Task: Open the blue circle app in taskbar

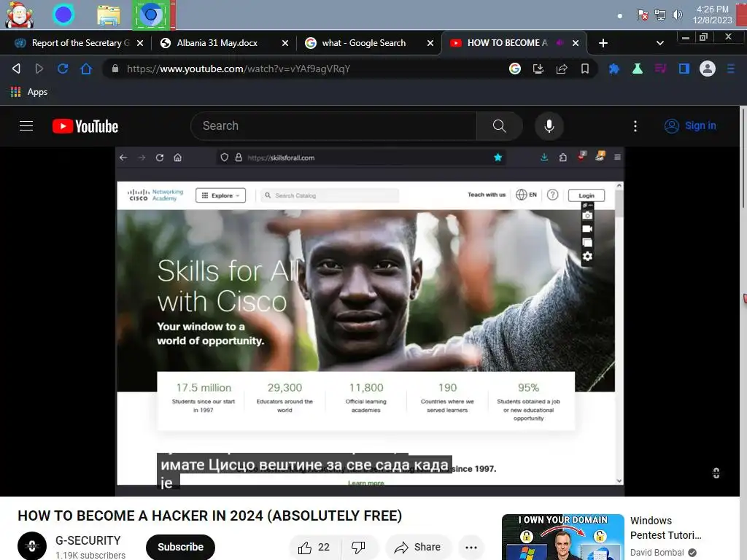Action: (63, 15)
